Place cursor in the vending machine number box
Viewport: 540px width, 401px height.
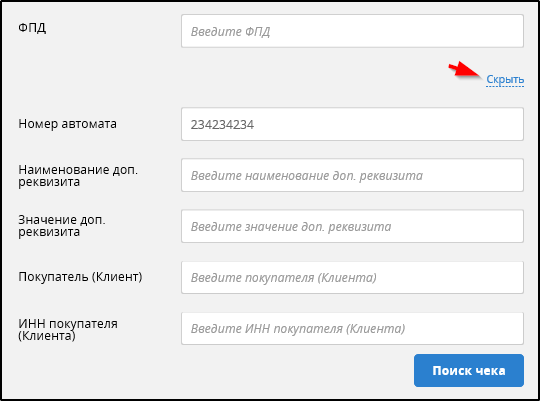click(x=352, y=124)
